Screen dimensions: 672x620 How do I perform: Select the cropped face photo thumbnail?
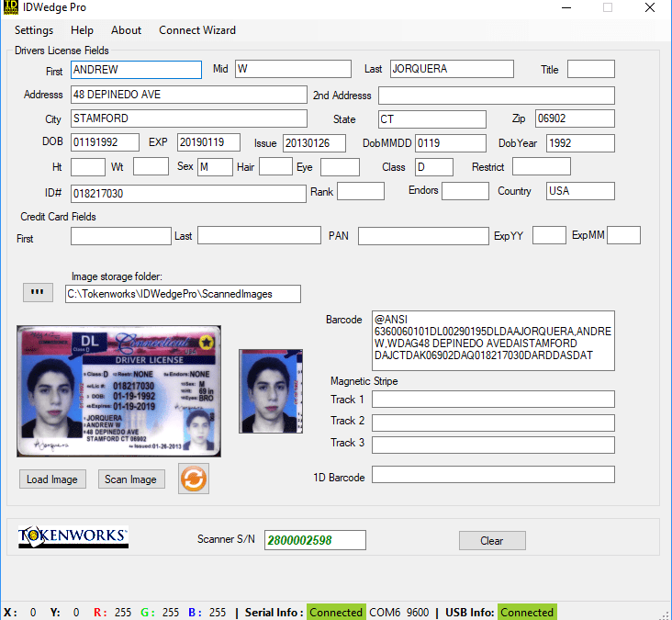pos(271,391)
